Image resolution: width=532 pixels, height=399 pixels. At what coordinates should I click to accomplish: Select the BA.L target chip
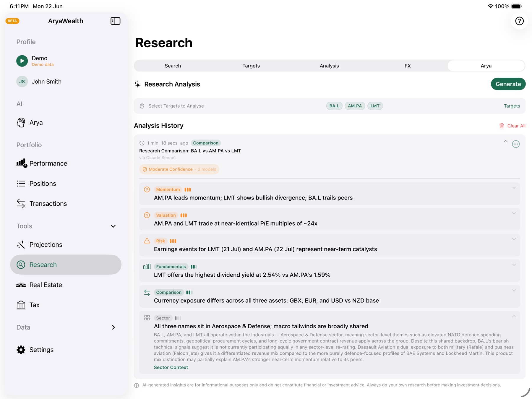334,106
